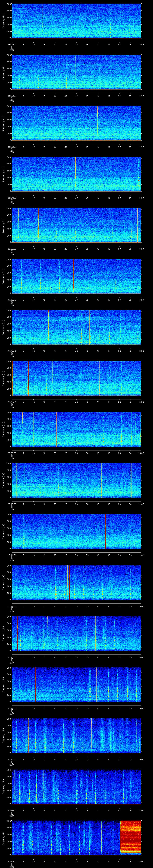Image resolution: width=153 pixels, height=868 pixels.
Task: Click the 12:00 end time label
Action: pos(141,555)
